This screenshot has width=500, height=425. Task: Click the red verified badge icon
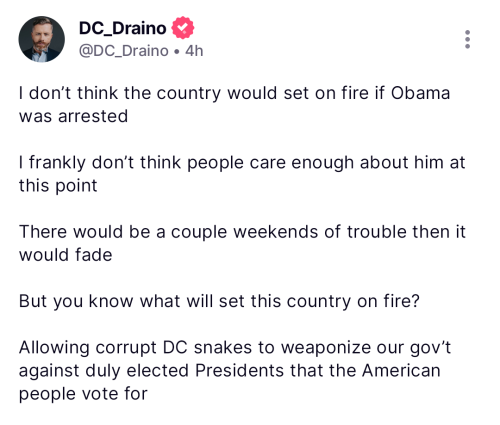(183, 28)
